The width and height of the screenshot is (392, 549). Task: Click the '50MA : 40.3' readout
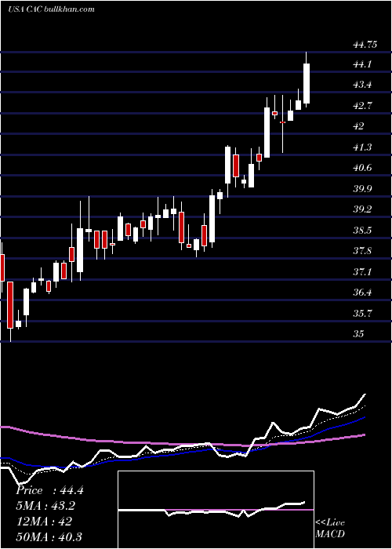[x=49, y=536]
